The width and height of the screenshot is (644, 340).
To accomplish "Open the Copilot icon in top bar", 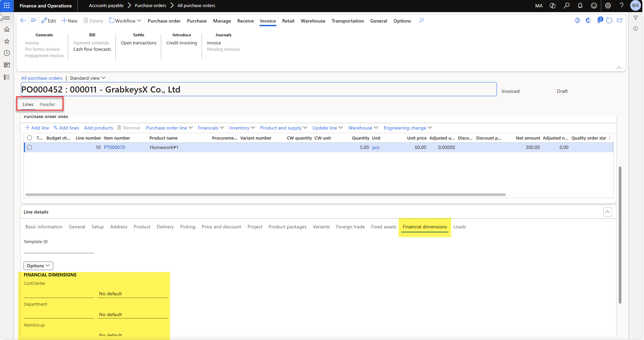I will pyautogui.click(x=553, y=6).
